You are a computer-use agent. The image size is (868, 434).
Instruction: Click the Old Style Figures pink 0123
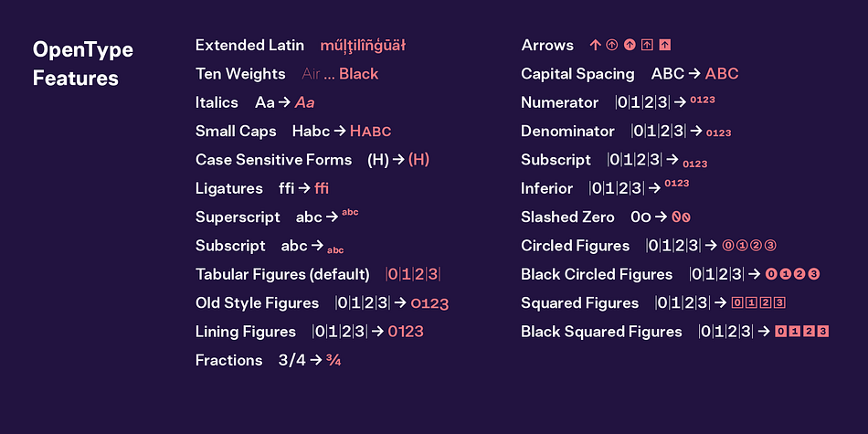point(429,304)
